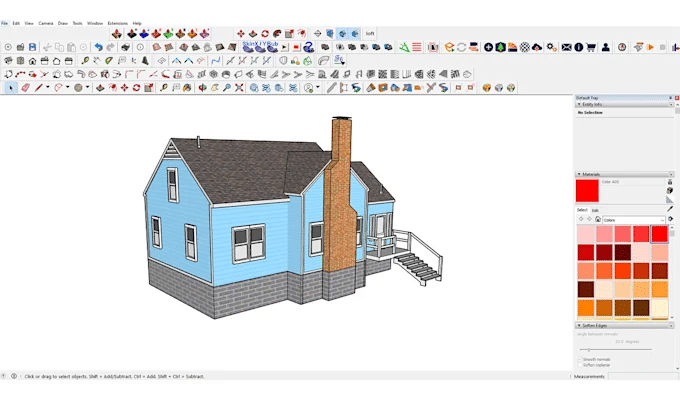Click the envelope mail icon in toolbar
Screen dimensions: 680x409
pos(566,47)
